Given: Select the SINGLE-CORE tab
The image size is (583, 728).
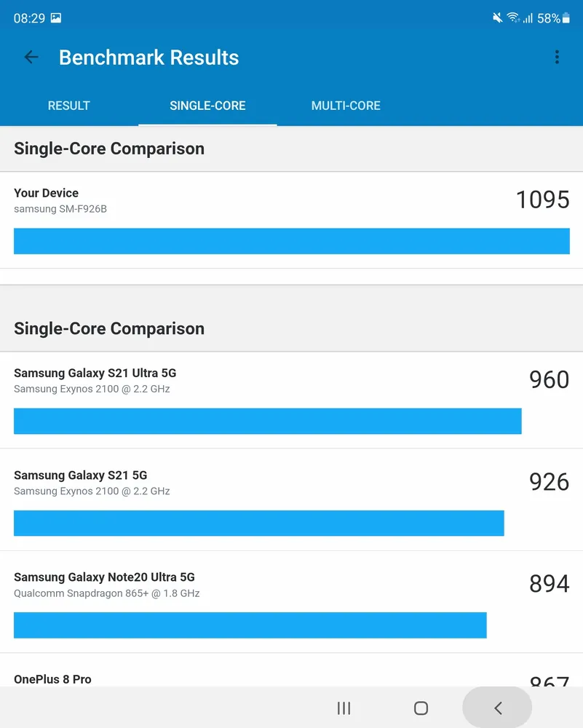Looking at the screenshot, I should 207,106.
